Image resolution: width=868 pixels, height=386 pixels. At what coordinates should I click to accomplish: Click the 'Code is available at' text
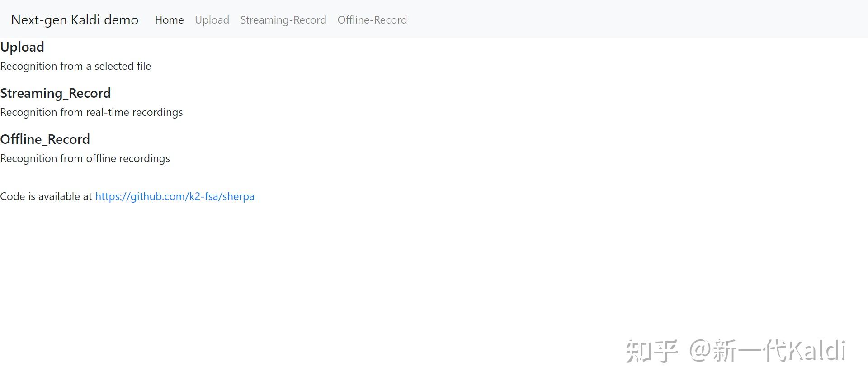(46, 196)
